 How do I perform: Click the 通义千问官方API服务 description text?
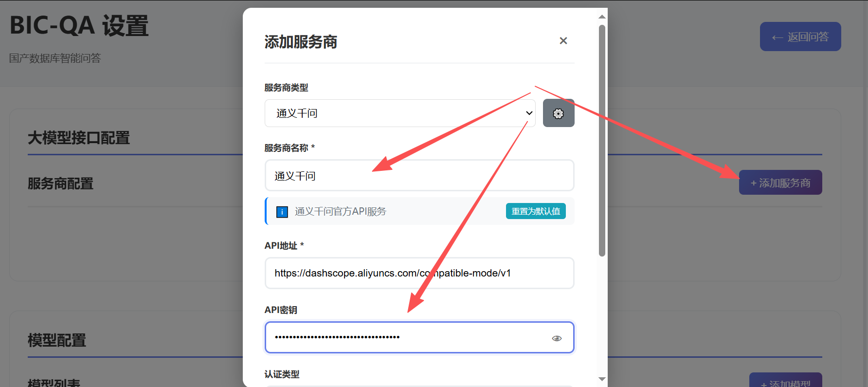click(x=341, y=211)
